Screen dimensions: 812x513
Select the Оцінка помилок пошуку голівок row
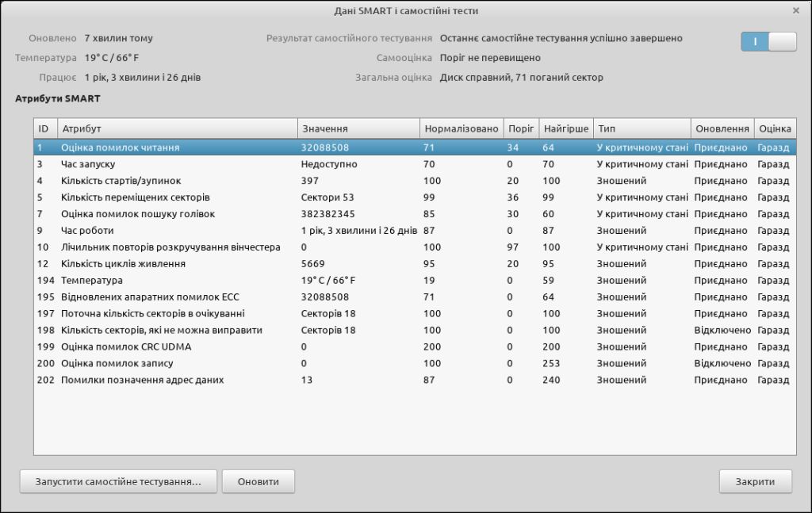(415, 214)
